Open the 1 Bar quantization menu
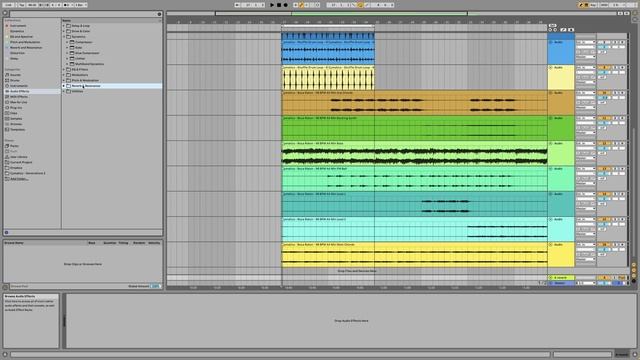The width and height of the screenshot is (640, 360). click(81, 5)
